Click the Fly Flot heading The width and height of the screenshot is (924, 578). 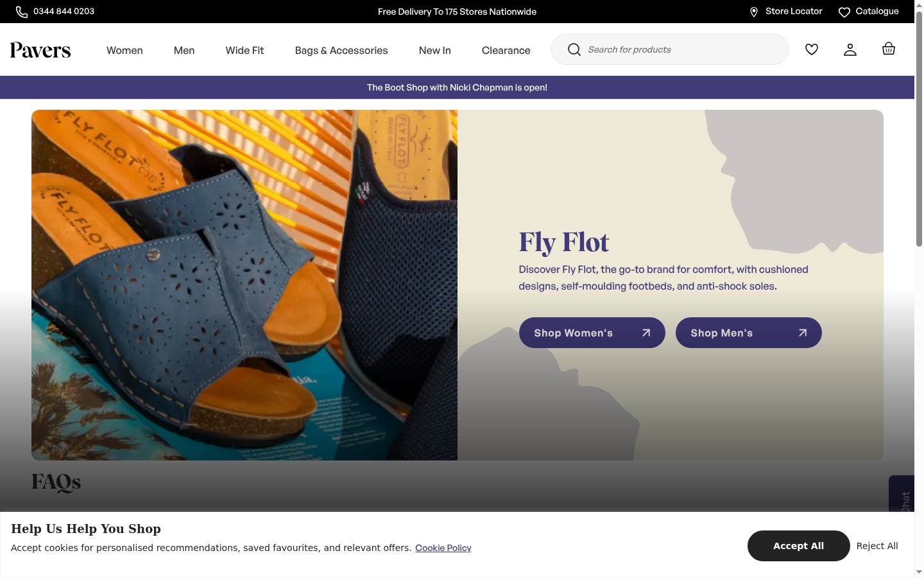(x=564, y=242)
